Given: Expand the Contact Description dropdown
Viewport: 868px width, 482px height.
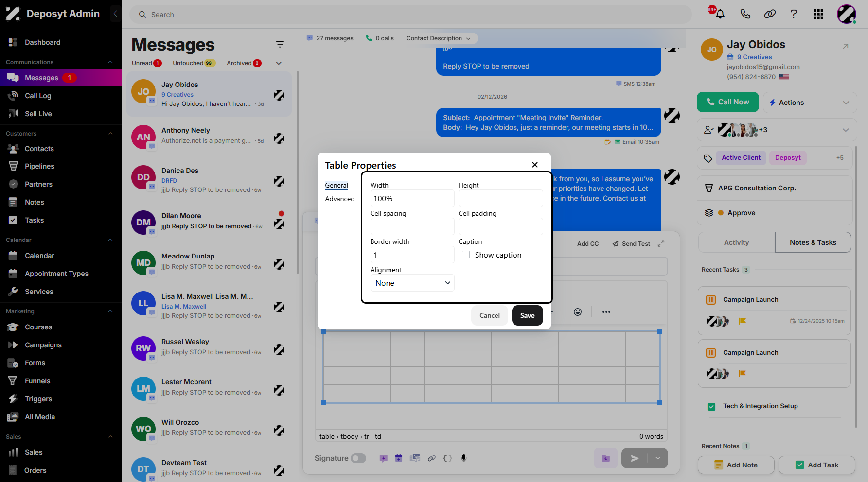Looking at the screenshot, I should (x=439, y=38).
